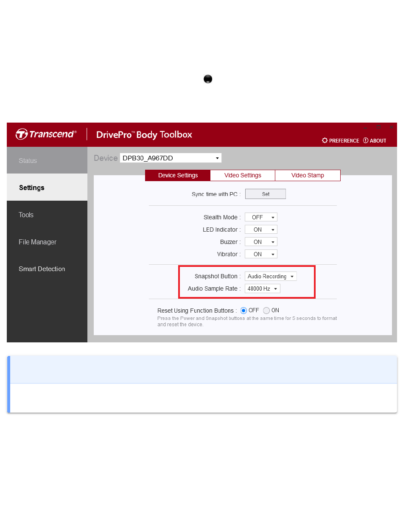Expand the Device dropdown DPB30_A967DD
This screenshot has height=532, width=403.
click(171, 158)
